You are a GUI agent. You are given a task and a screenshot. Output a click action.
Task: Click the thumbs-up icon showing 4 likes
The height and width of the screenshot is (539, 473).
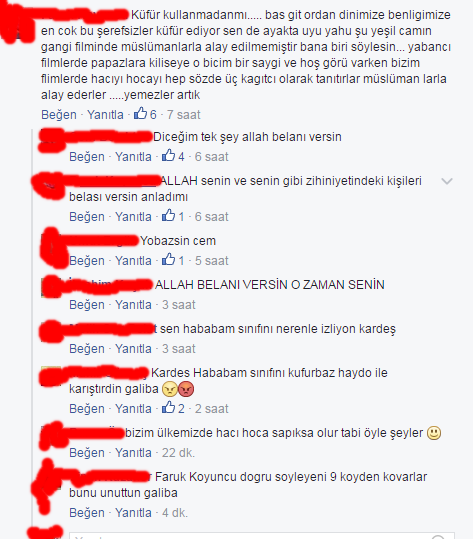[168, 155]
